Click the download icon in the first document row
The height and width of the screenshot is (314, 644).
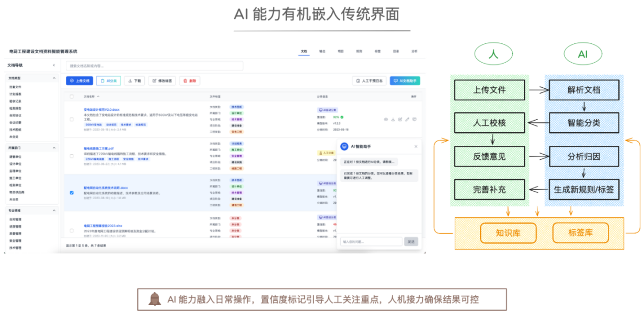point(393,119)
